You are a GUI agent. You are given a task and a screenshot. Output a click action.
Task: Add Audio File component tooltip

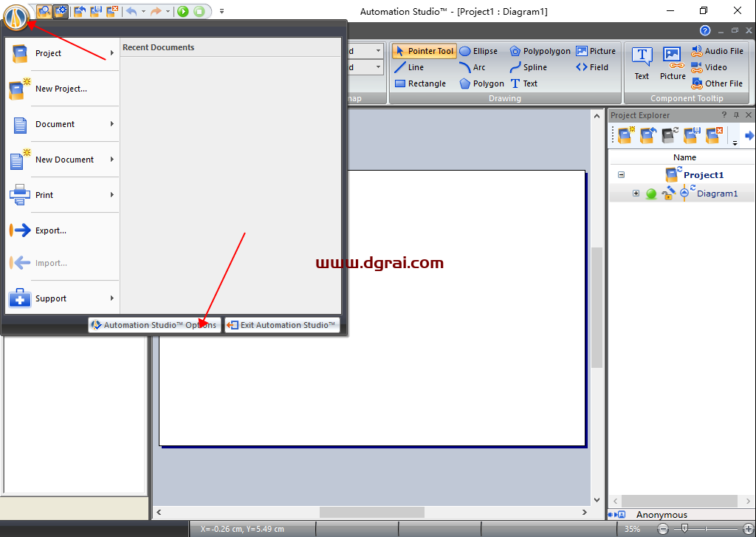717,51
